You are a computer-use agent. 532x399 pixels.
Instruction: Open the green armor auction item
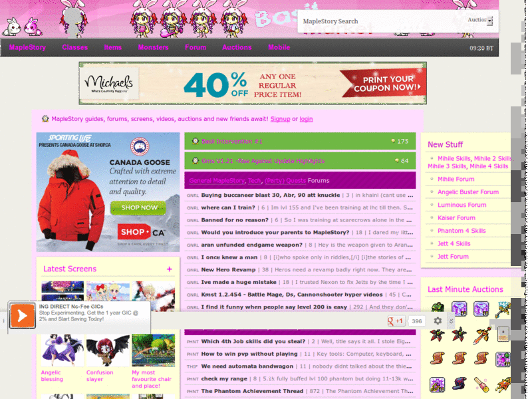(x=438, y=308)
